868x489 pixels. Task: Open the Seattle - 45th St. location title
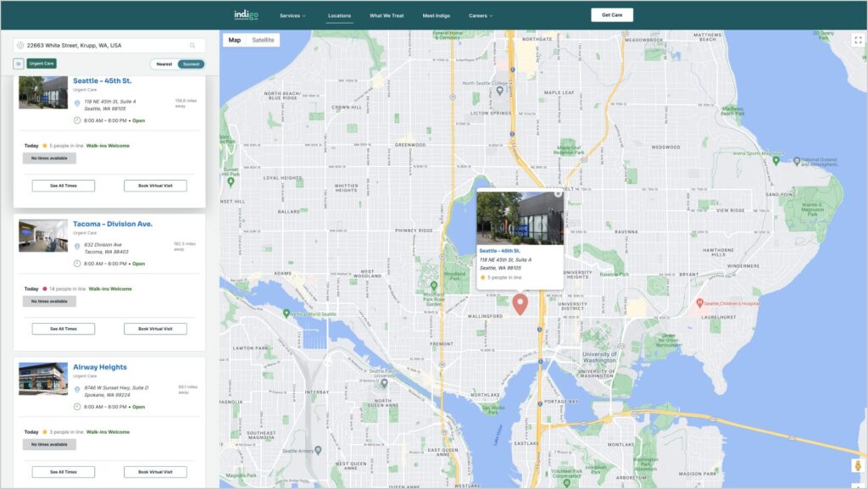point(103,81)
